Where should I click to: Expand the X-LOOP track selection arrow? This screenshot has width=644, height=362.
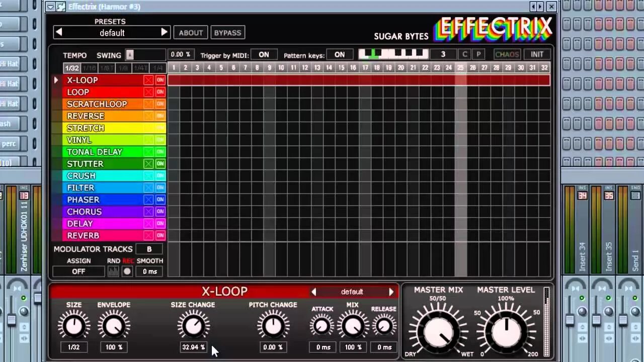56,80
